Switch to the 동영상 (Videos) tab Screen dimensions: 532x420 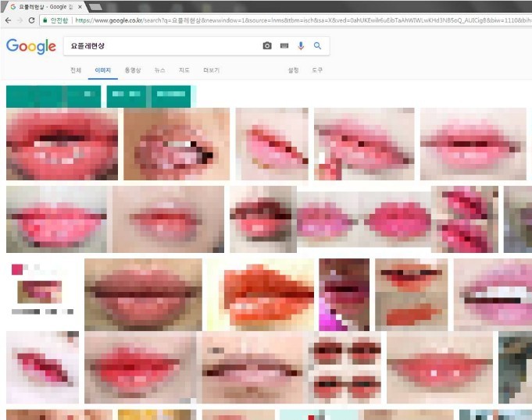point(133,70)
